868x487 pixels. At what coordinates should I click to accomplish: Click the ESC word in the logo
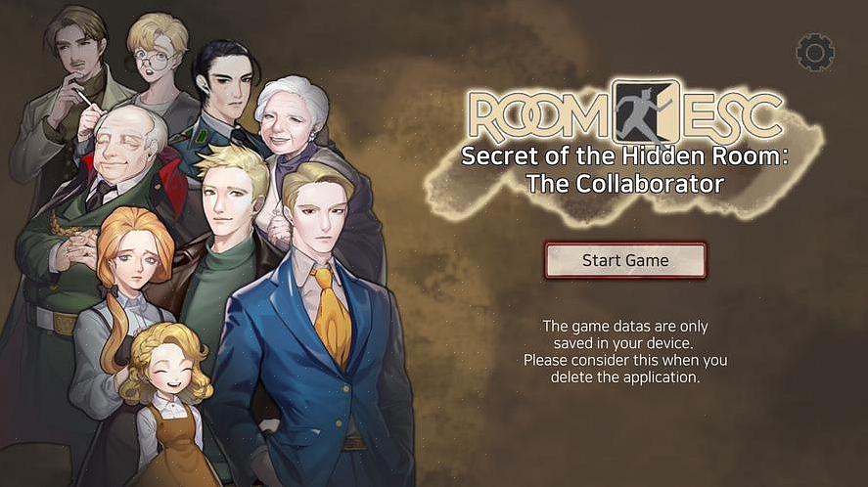click(731, 115)
